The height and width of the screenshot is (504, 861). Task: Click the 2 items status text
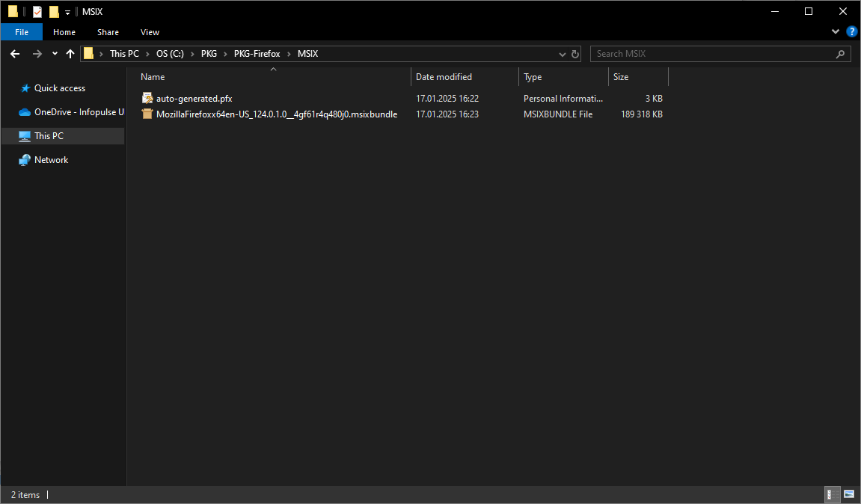[25, 495]
